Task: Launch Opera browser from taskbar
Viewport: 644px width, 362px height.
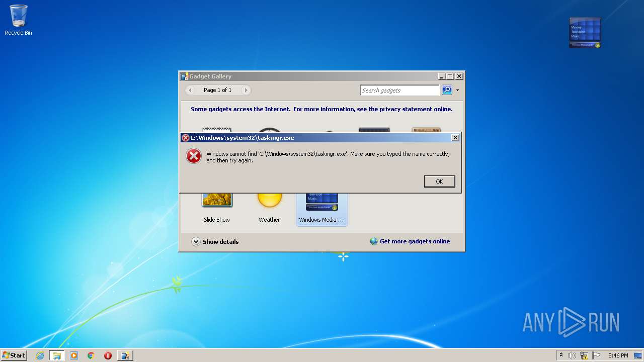Action: click(x=108, y=355)
